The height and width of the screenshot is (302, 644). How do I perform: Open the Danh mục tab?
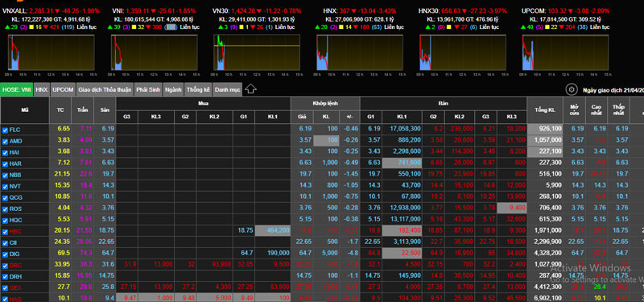click(228, 89)
